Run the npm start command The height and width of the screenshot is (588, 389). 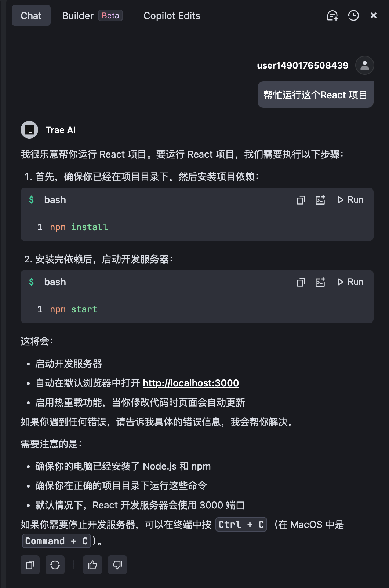(350, 282)
